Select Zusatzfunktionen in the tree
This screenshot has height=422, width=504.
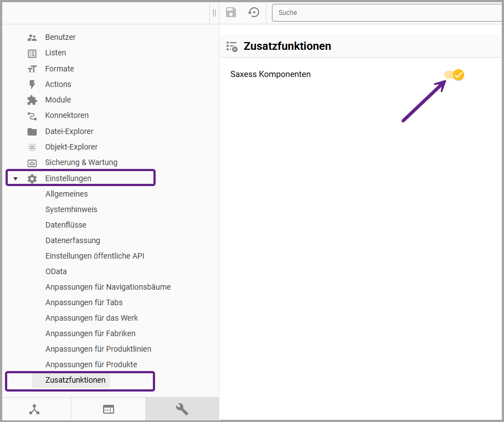(75, 380)
